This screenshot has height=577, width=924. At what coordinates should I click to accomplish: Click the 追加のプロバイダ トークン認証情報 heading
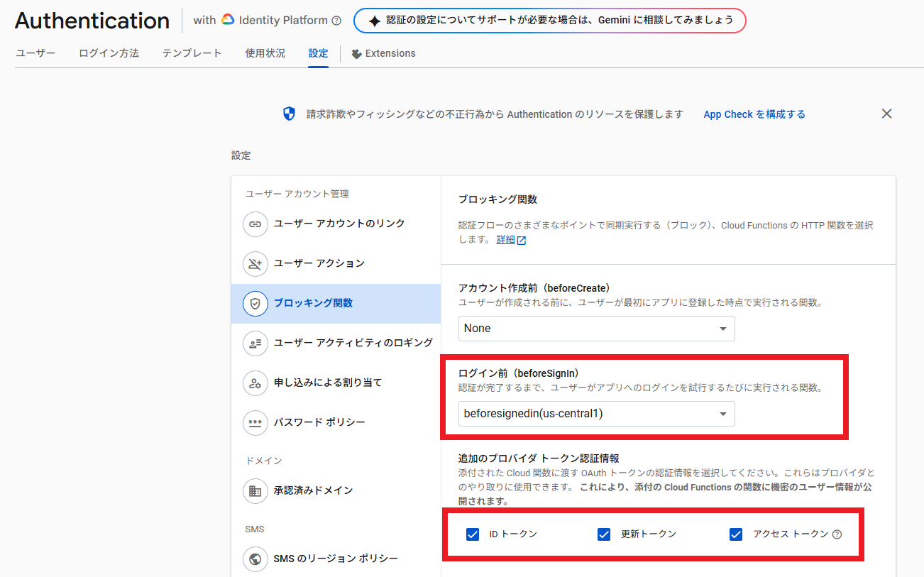539,458
